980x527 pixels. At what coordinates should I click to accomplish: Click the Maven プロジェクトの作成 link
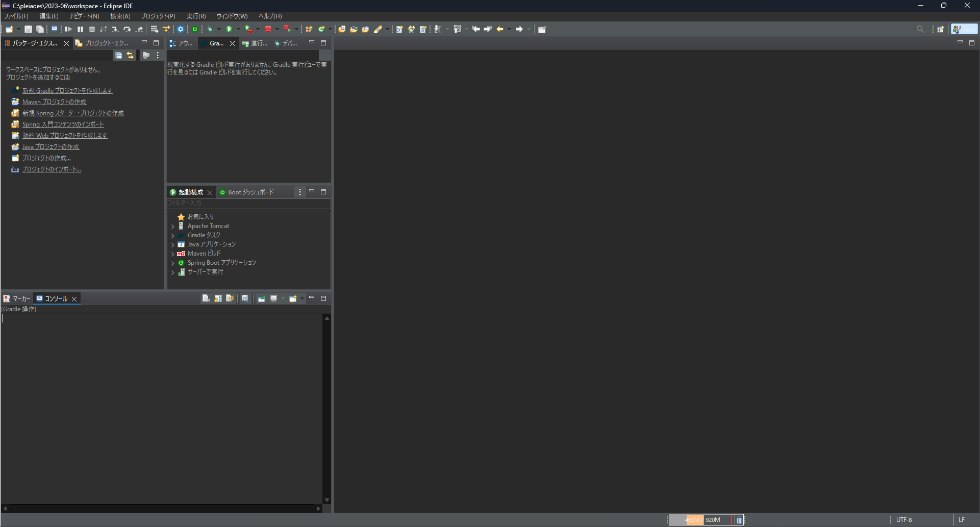coord(54,102)
